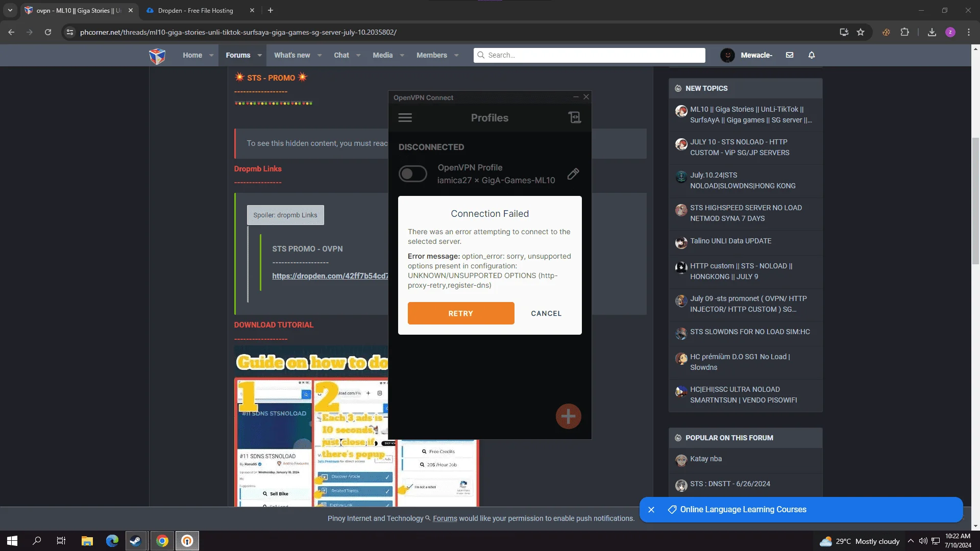Click the import profile icon in OpenVPN
Image resolution: width=980 pixels, height=551 pixels.
pyautogui.click(x=574, y=118)
